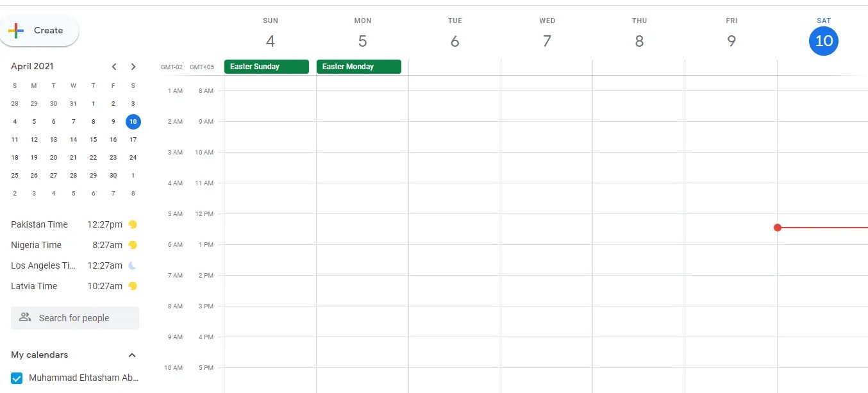Click the multicolored plus icon on Create
The height and width of the screenshot is (393, 868).
pos(15,30)
